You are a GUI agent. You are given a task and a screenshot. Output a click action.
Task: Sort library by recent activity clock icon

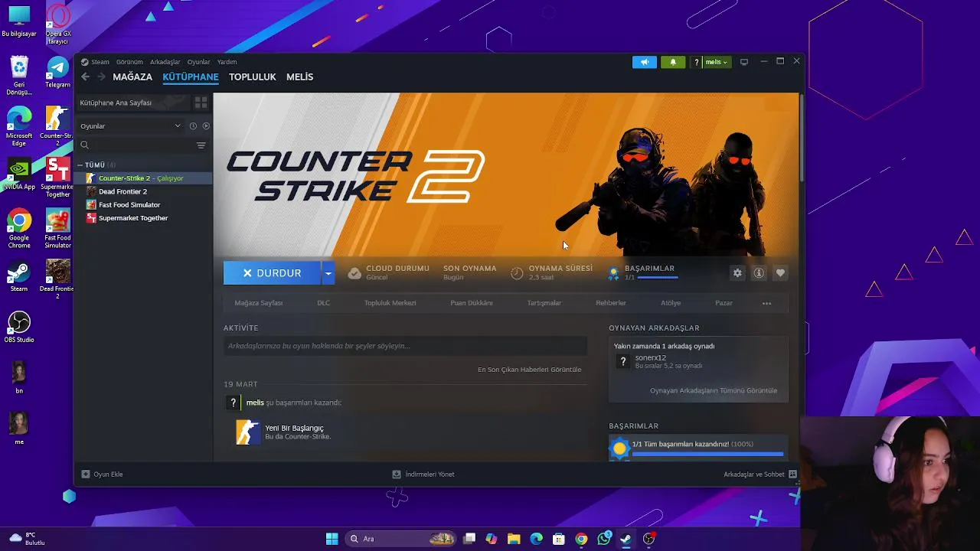click(x=193, y=126)
